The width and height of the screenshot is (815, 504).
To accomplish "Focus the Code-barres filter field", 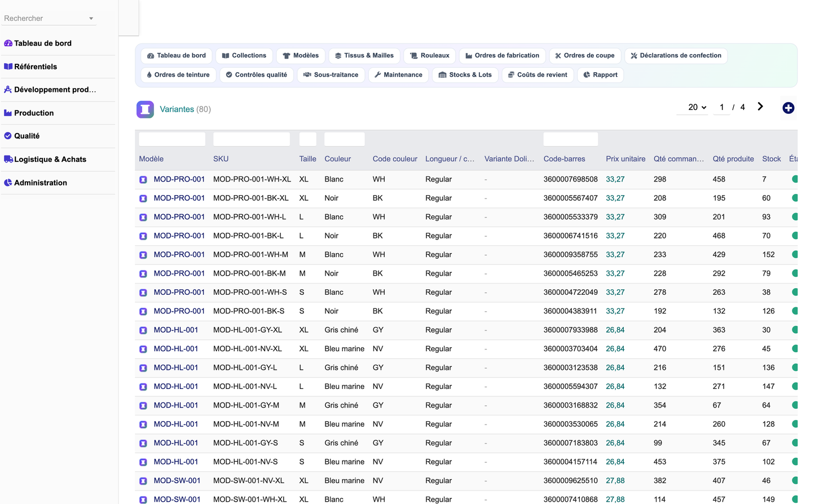I will click(x=571, y=139).
